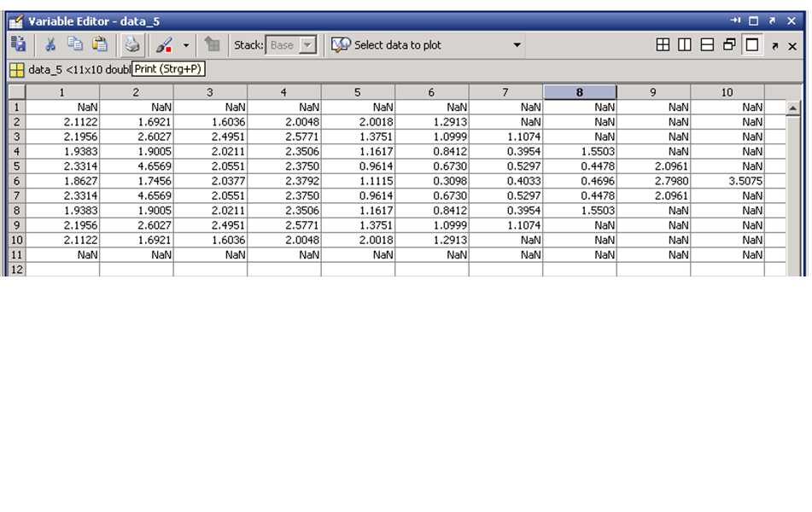The image size is (812, 512).
Task: Select column 8 header
Action: [x=580, y=92]
